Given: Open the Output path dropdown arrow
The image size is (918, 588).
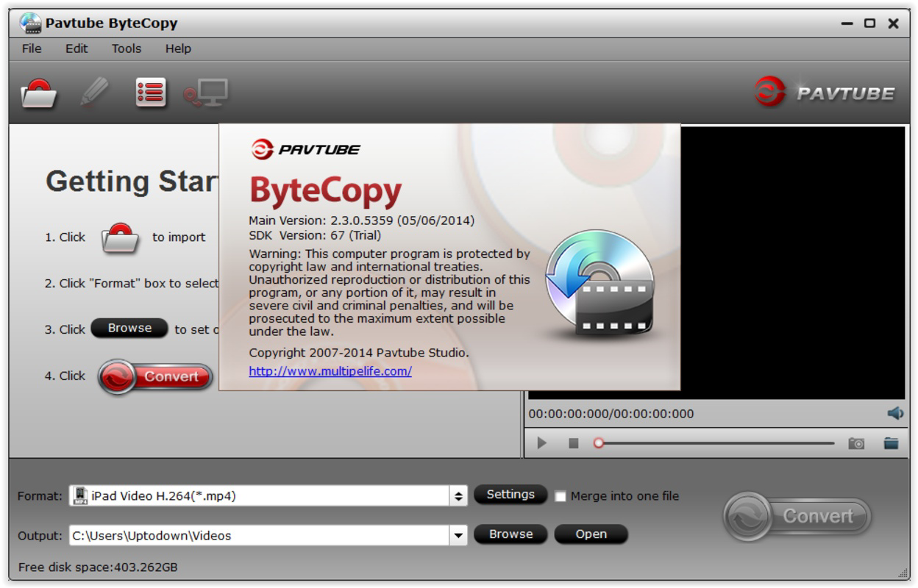Looking at the screenshot, I should click(459, 536).
